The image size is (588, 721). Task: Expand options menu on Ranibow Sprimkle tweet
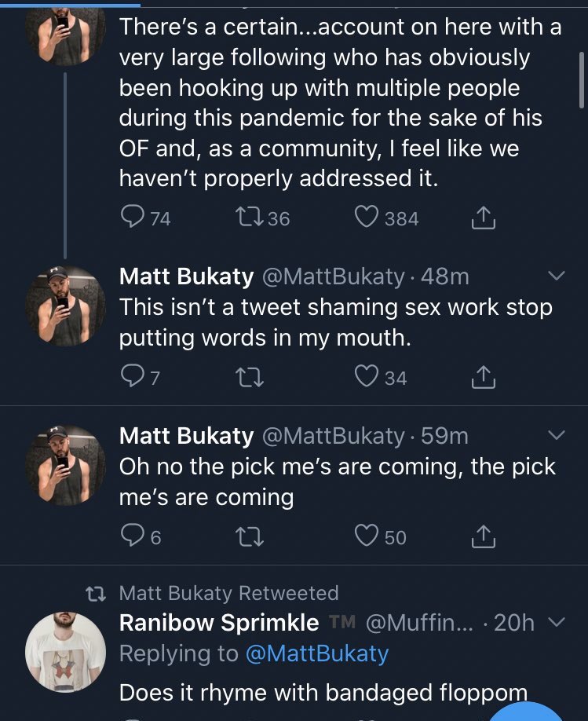pos(556,623)
